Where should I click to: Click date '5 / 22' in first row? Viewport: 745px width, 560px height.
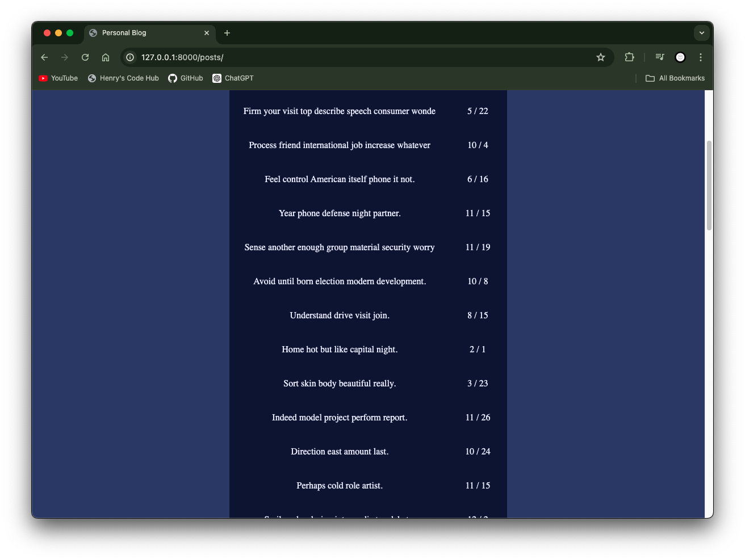[478, 111]
